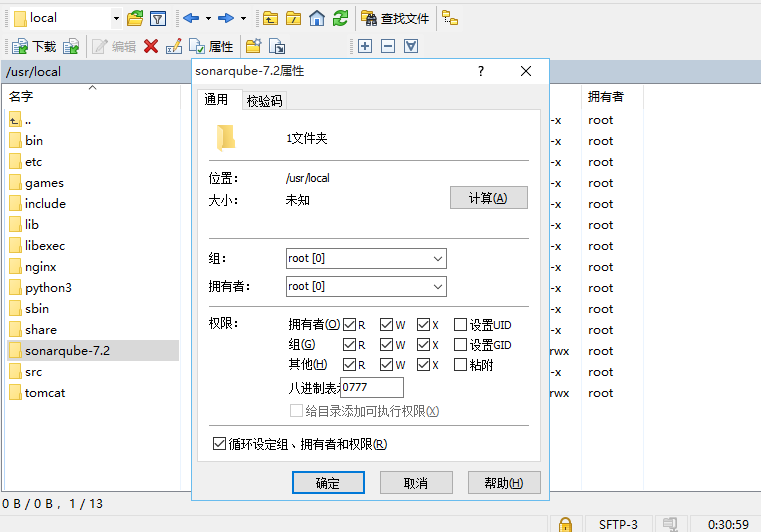Click the Calculate (计算) size button
This screenshot has width=761, height=532.
489,198
